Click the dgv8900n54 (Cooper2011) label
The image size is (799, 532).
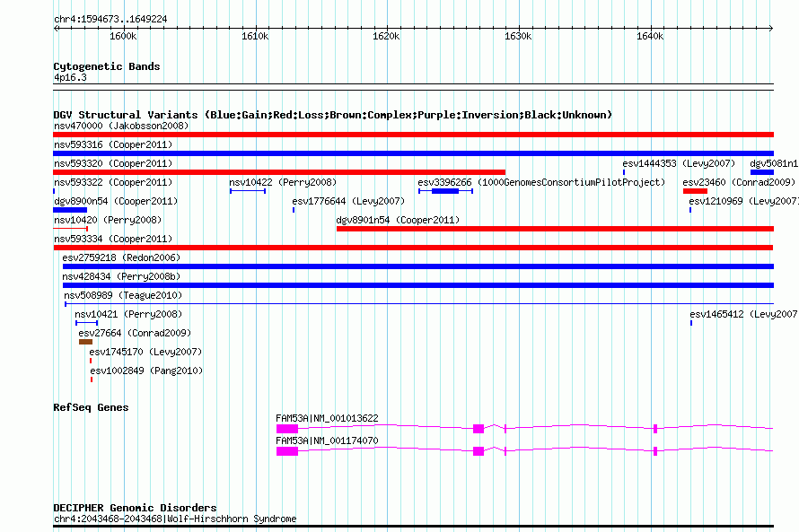tap(116, 201)
